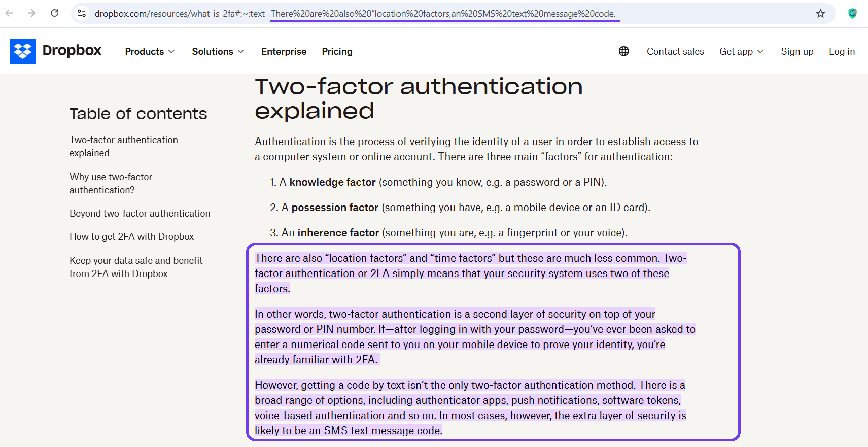Image resolution: width=868 pixels, height=447 pixels.
Task: Reload the current page
Action: [55, 13]
